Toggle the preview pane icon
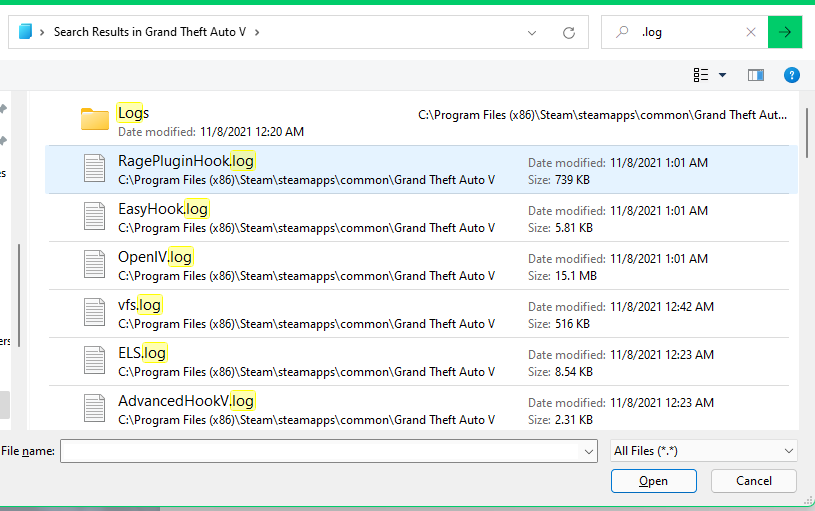This screenshot has height=511, width=815. [x=756, y=75]
